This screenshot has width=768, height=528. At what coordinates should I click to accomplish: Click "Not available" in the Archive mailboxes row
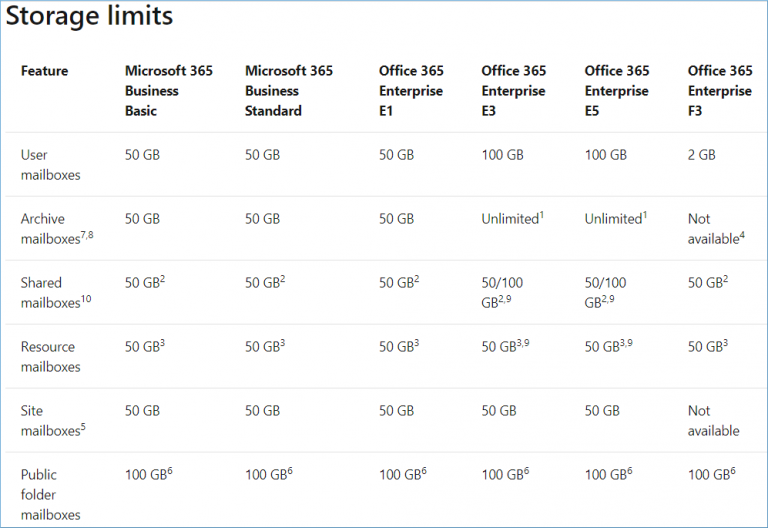(712, 229)
